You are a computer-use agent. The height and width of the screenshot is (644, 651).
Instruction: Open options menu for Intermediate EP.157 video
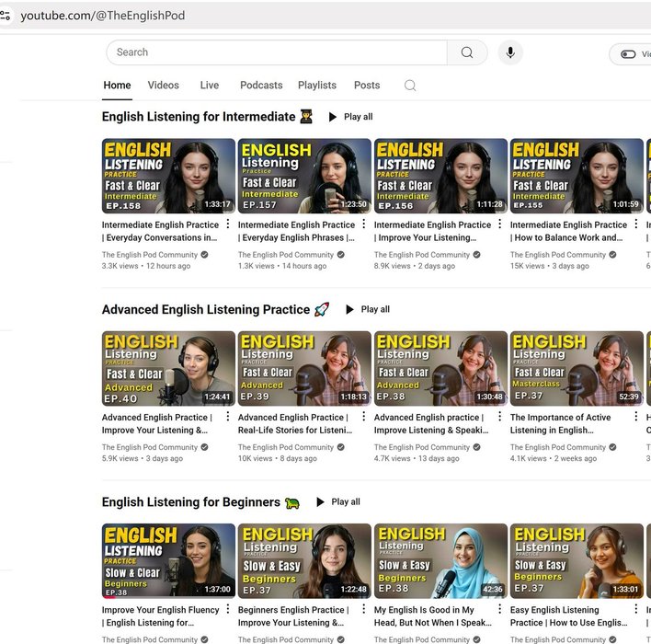click(363, 224)
